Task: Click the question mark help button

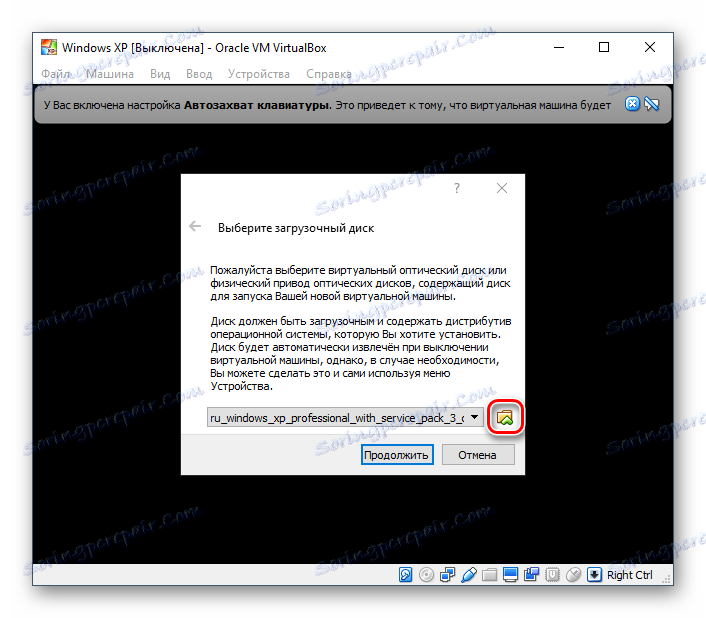Action: point(457,188)
